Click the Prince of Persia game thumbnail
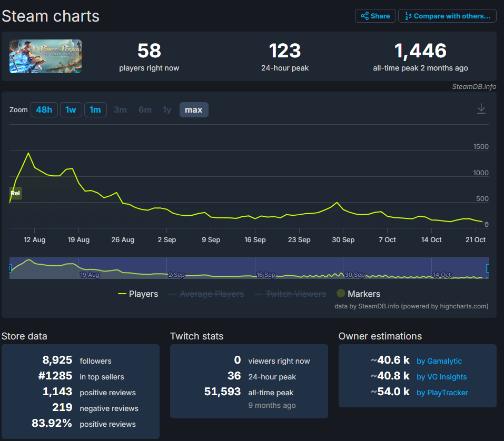Image resolution: width=504 pixels, height=441 pixels. [x=45, y=56]
